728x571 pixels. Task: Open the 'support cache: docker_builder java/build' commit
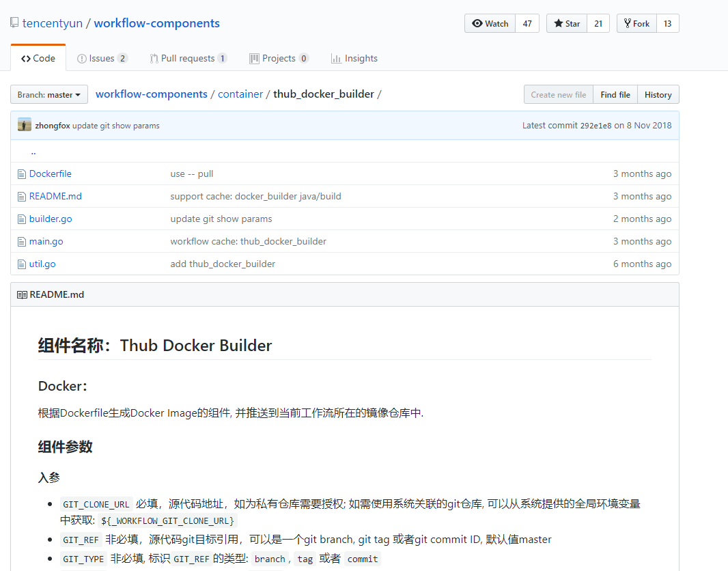click(256, 197)
